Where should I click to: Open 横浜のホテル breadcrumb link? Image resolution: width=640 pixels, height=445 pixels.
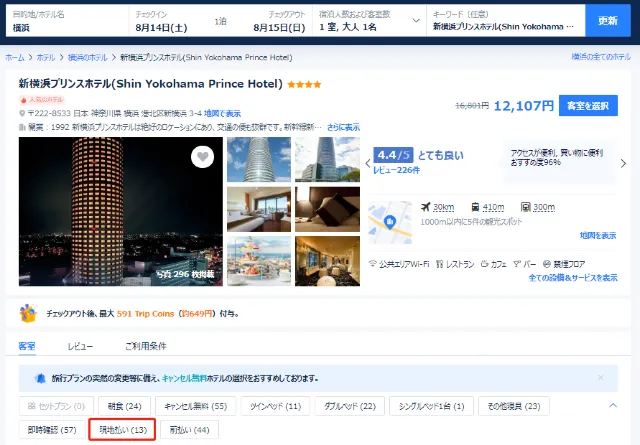click(87, 58)
